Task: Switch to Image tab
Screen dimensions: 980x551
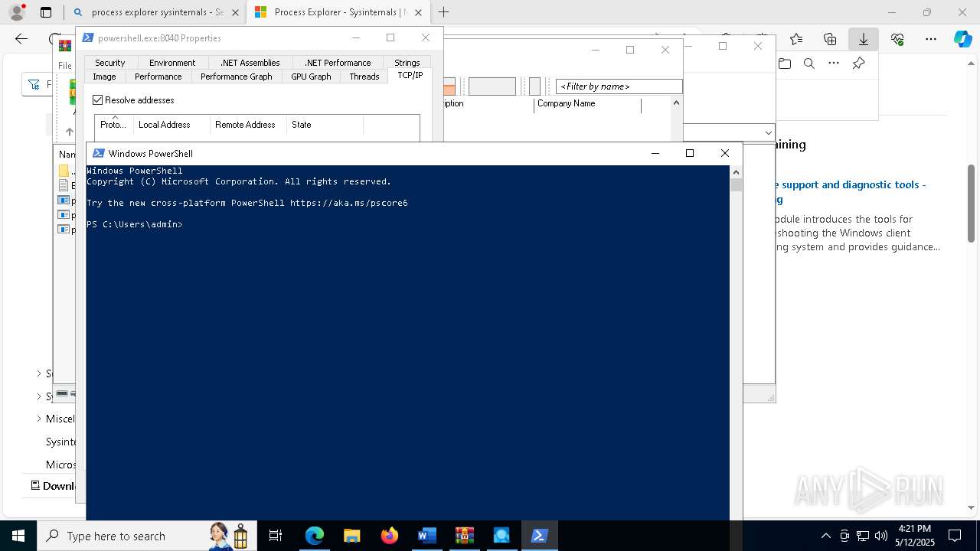Action: pyautogui.click(x=104, y=77)
